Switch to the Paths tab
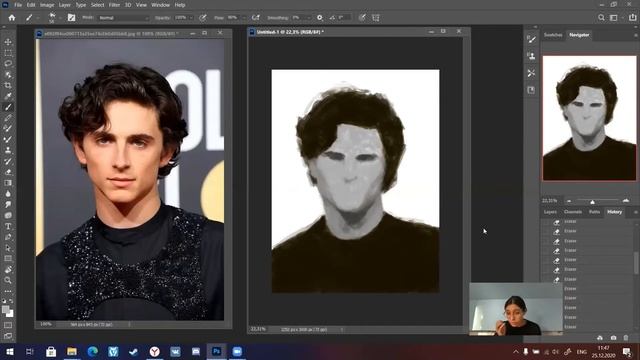 click(x=594, y=212)
